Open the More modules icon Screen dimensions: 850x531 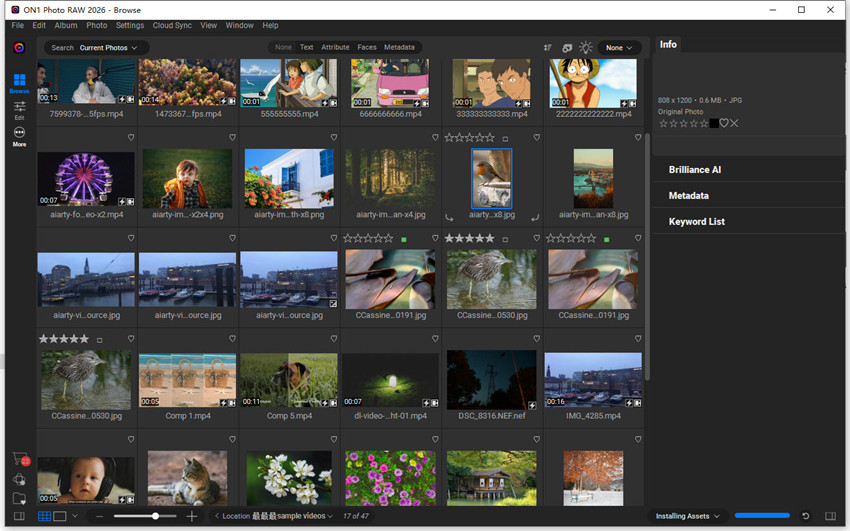click(x=20, y=137)
